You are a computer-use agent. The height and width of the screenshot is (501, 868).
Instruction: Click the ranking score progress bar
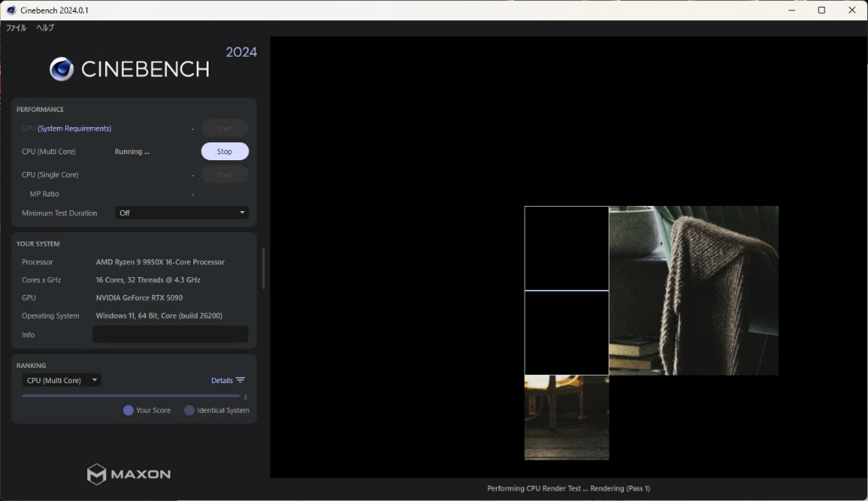tap(131, 397)
